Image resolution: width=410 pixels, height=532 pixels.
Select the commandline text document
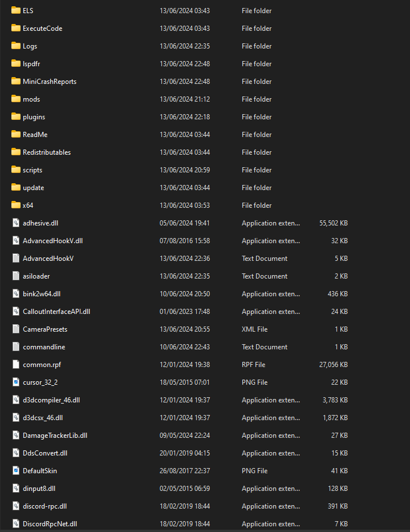pyautogui.click(x=44, y=347)
